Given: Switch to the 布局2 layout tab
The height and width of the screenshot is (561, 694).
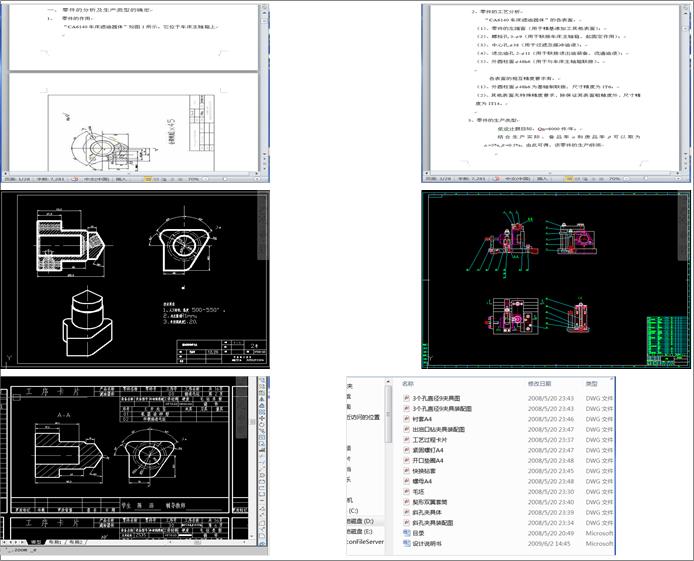Looking at the screenshot, I should click(x=75, y=542).
